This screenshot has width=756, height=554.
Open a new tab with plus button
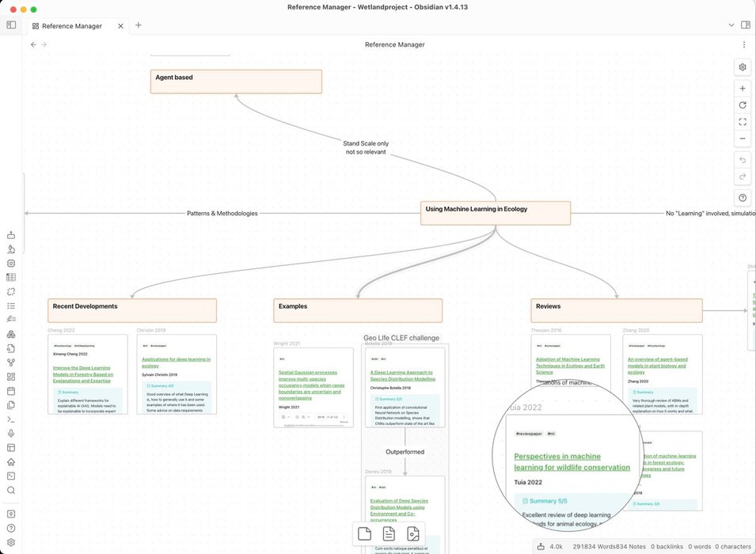click(x=139, y=25)
